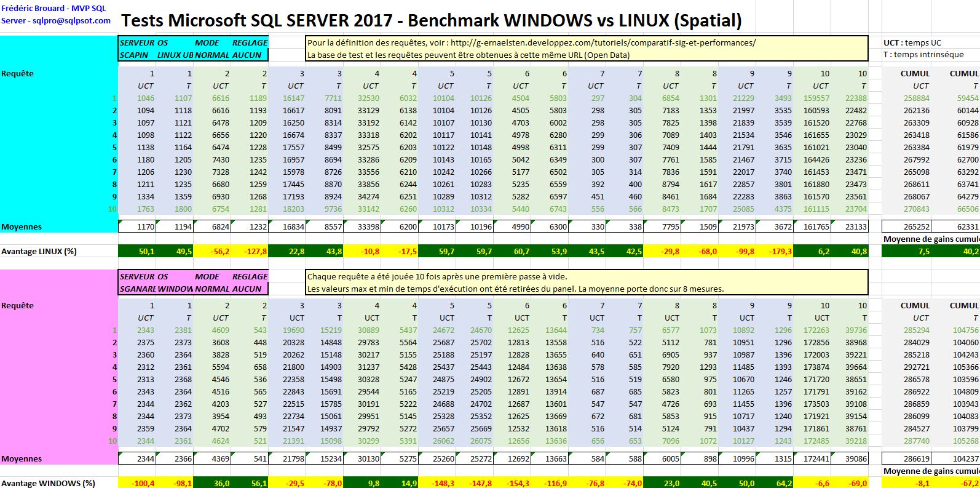The image size is (980, 488).
Task: Select the benchmark title heading cell
Action: [431, 20]
